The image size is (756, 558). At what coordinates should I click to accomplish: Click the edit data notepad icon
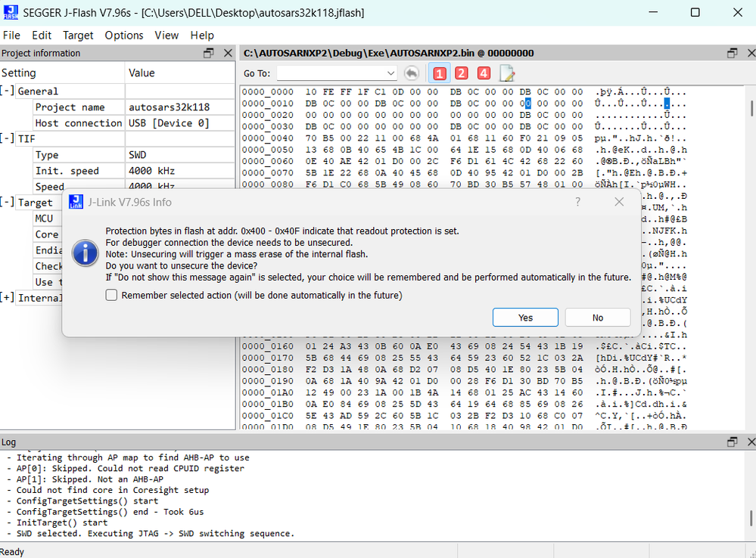[507, 73]
